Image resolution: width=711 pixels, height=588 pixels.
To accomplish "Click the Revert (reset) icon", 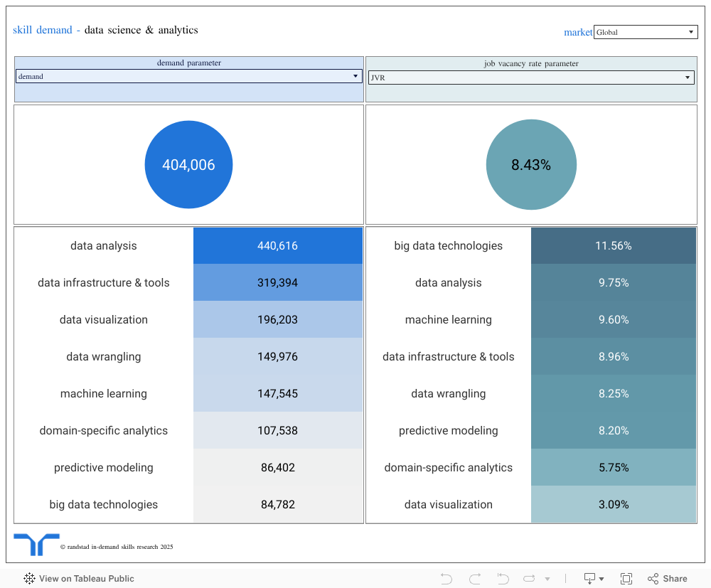I will tap(503, 579).
